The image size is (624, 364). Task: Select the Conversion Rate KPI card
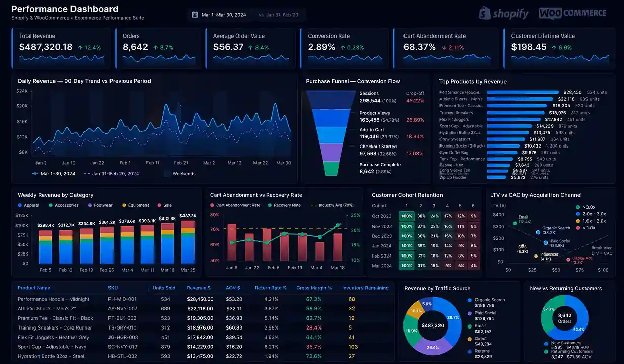click(345, 48)
